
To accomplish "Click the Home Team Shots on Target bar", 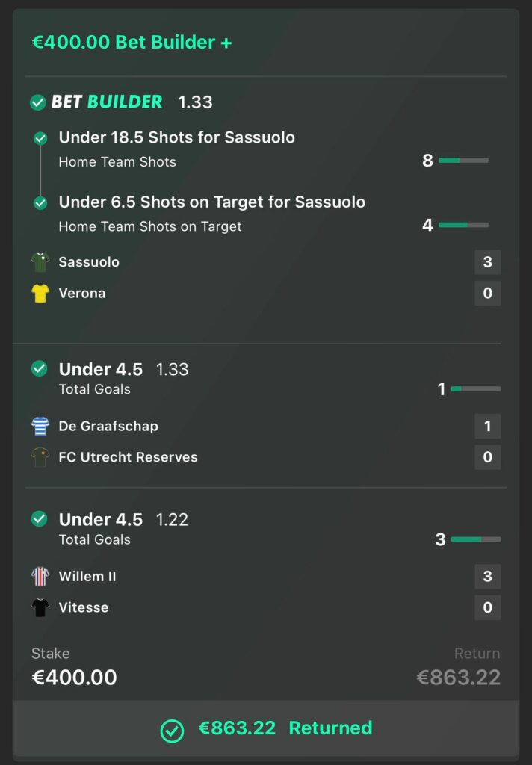I will 463,225.
